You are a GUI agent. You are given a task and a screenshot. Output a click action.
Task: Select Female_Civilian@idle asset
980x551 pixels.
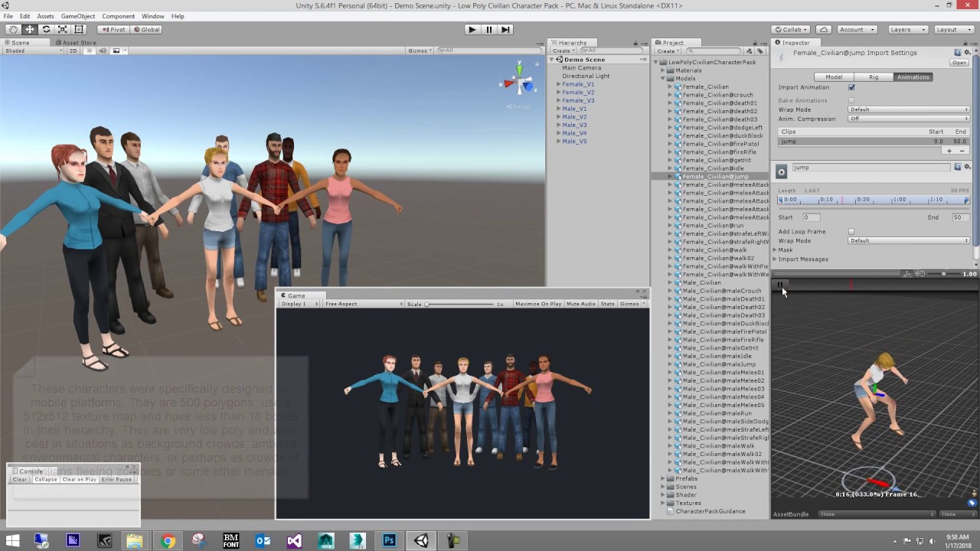point(713,168)
